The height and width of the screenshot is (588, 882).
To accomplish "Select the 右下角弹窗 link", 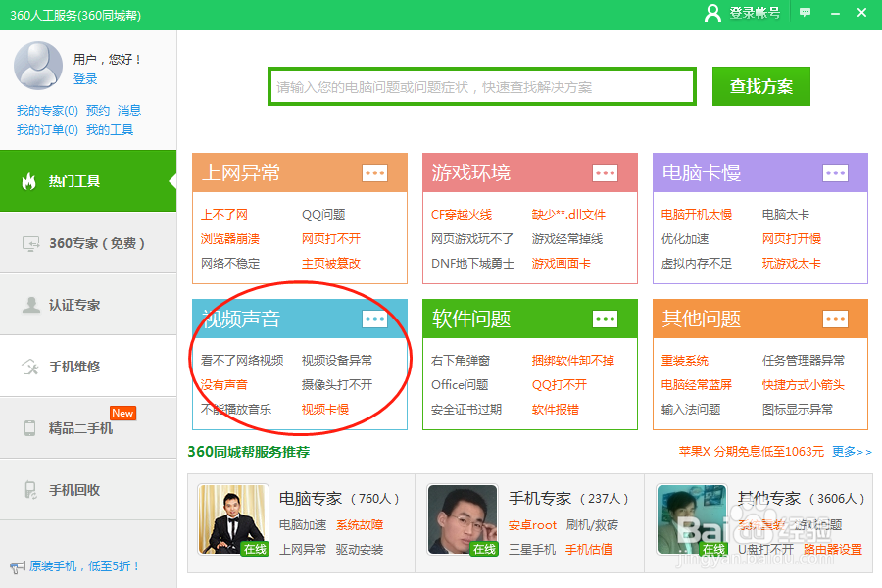I will 461,360.
